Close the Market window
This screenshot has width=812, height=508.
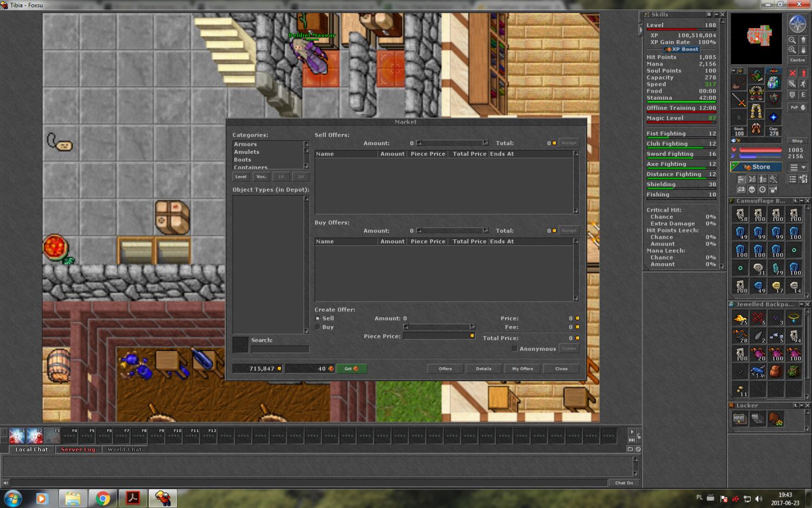click(x=561, y=369)
